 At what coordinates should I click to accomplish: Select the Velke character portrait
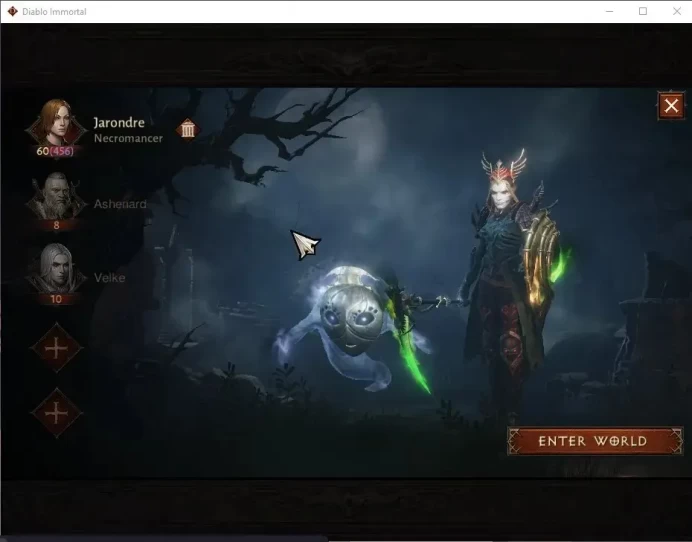point(56,269)
